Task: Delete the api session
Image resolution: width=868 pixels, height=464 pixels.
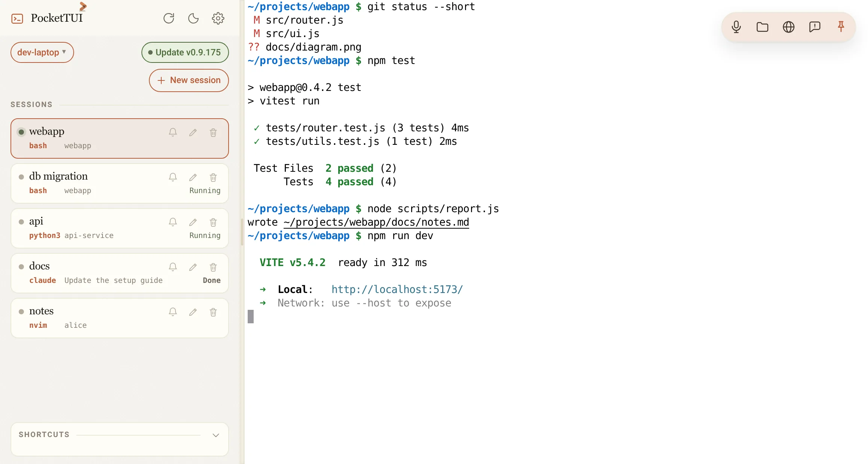Action: (x=213, y=222)
